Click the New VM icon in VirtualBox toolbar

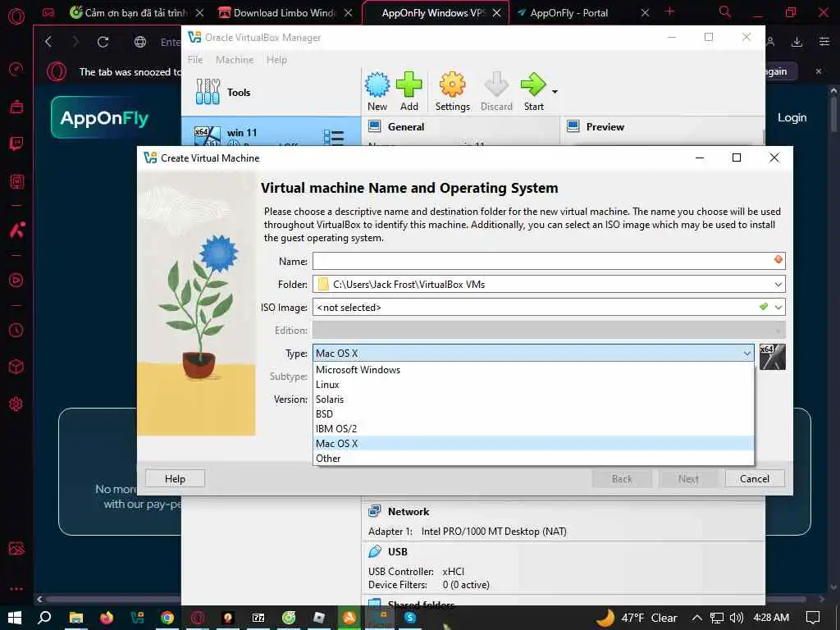377,85
